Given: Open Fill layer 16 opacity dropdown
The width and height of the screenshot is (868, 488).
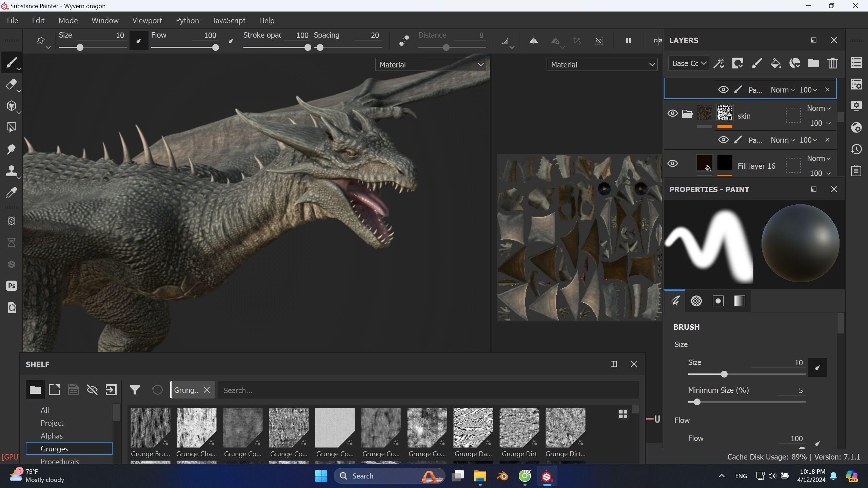Looking at the screenshot, I should [820, 173].
